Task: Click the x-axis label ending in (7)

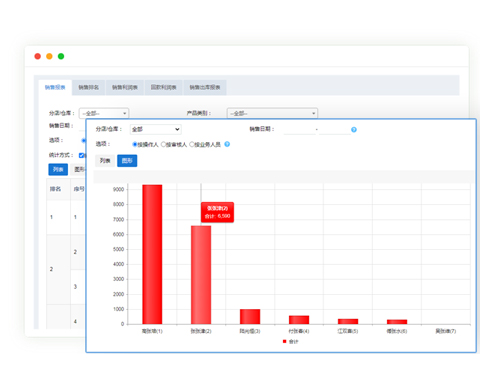Action: coord(446,331)
